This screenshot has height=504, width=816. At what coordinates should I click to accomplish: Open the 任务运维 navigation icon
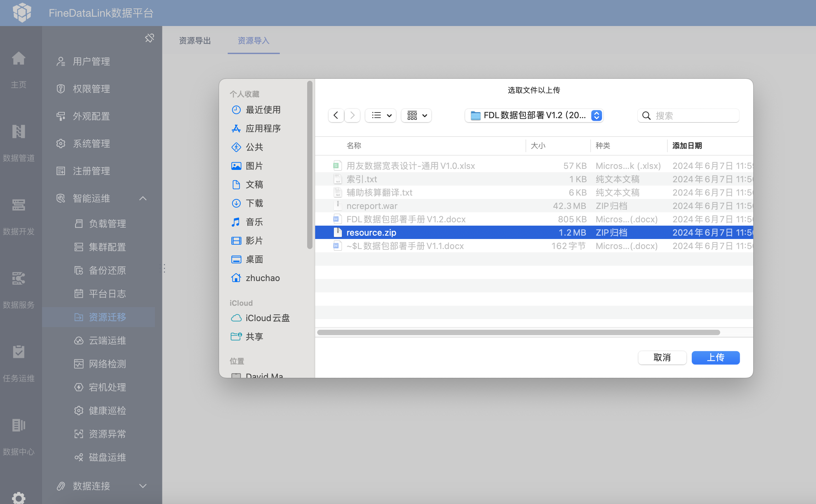point(19,352)
